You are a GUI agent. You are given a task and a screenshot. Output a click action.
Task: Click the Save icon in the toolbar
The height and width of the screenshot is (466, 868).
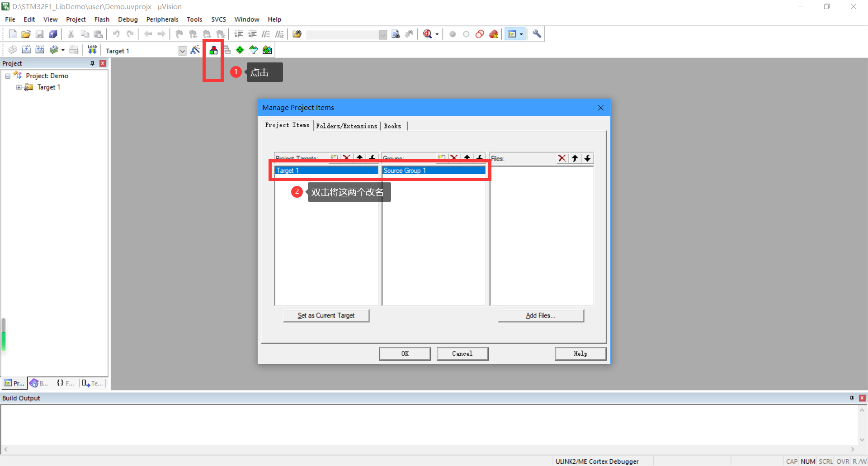coord(40,34)
